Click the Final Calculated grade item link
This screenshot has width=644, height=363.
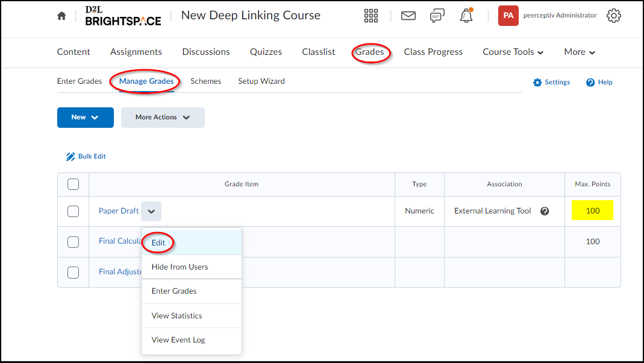pyautogui.click(x=120, y=241)
